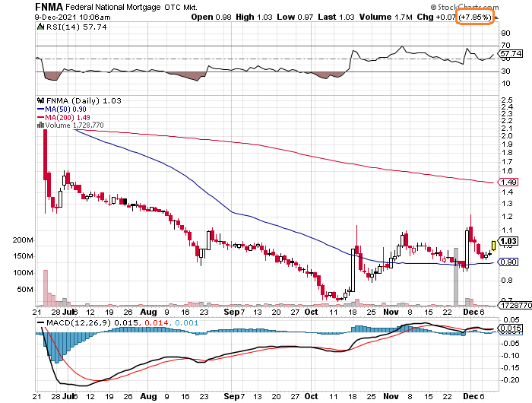Click the volume bars icon beside Volume 1,728,770
Image resolution: width=532 pixels, height=403 pixels.
pos(40,125)
